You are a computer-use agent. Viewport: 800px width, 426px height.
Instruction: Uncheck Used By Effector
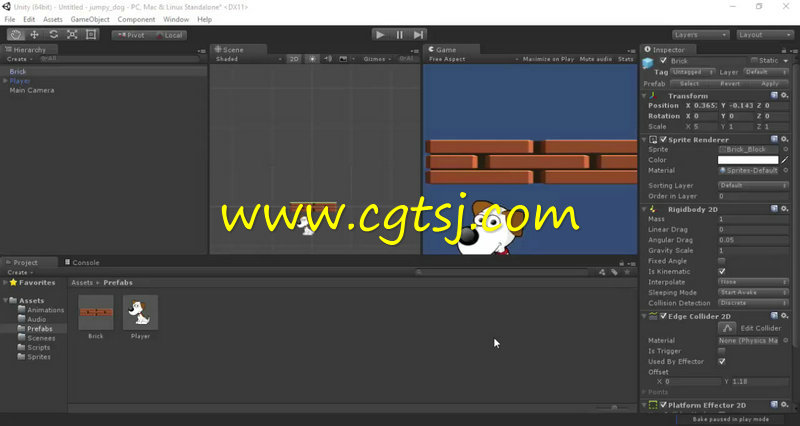point(721,361)
